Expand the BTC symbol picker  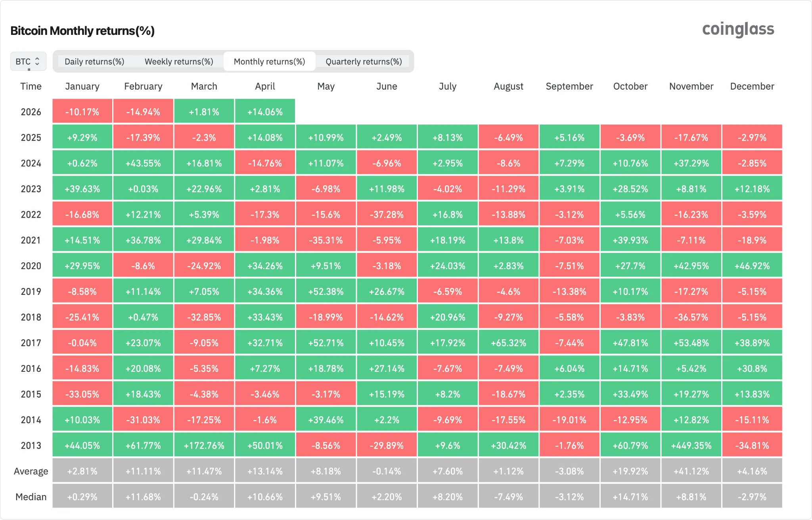pyautogui.click(x=28, y=61)
